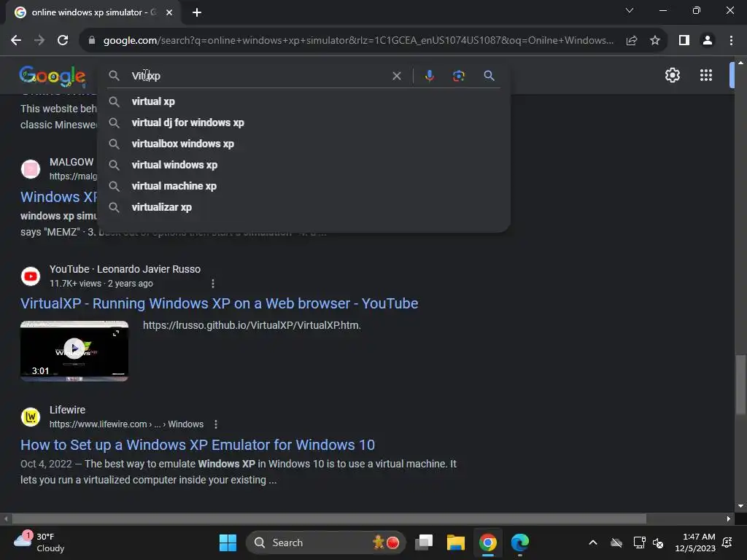Viewport: 747px width, 560px height.
Task: View site information via the lock icon
Action: (92, 41)
